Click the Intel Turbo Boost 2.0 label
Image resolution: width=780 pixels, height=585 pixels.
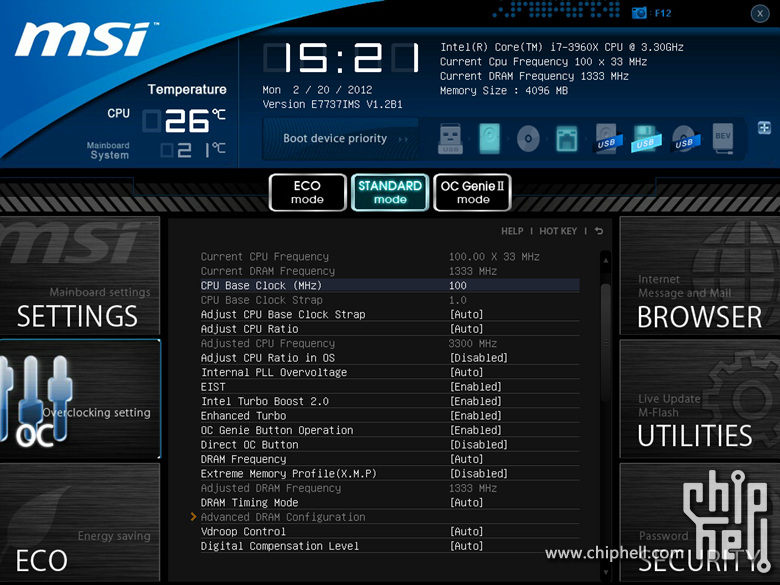[x=265, y=401]
